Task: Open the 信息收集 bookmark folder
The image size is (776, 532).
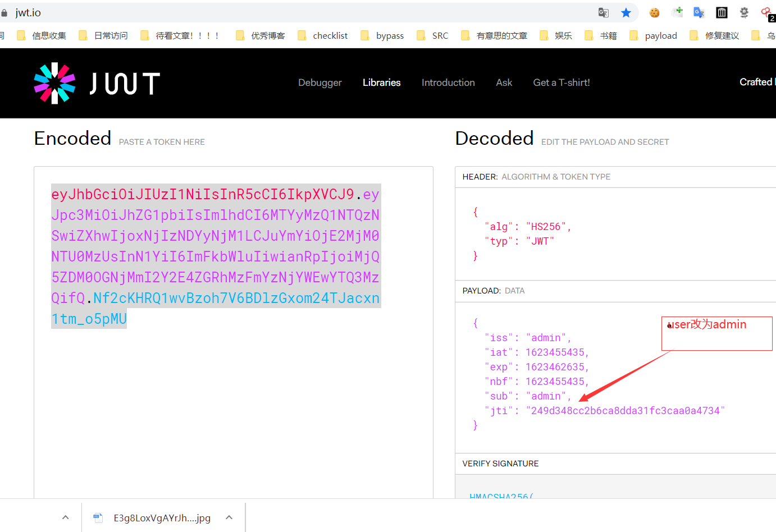Action: coord(42,35)
